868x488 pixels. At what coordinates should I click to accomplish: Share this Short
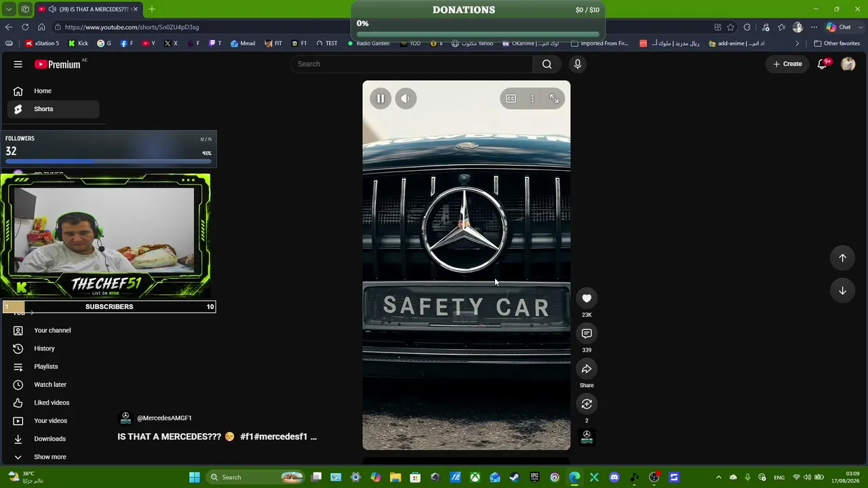587,369
